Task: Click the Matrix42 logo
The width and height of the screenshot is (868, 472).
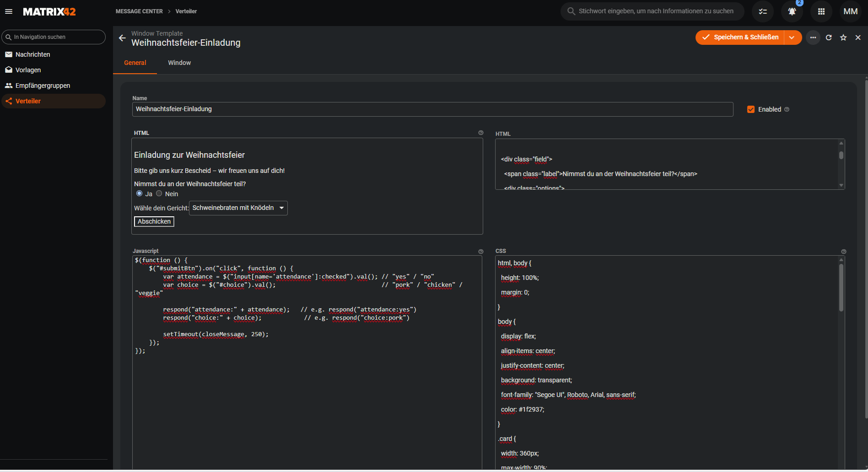Action: click(49, 11)
